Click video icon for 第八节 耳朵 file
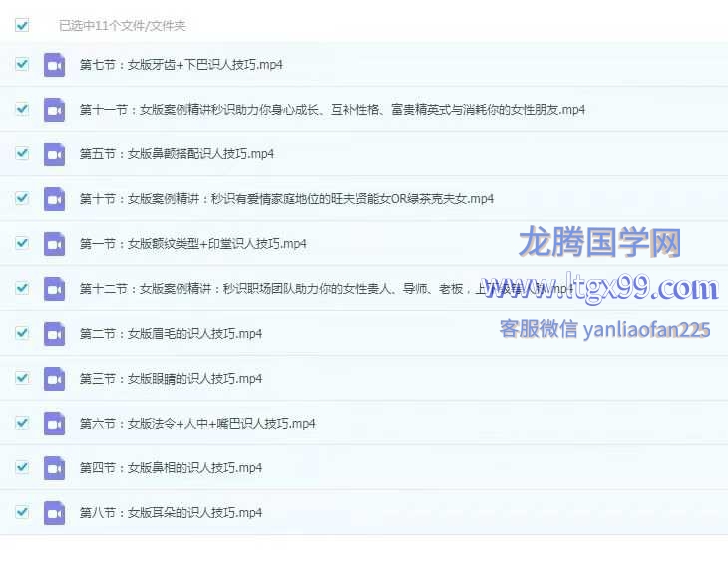Image resolution: width=728 pixels, height=574 pixels. (54, 513)
